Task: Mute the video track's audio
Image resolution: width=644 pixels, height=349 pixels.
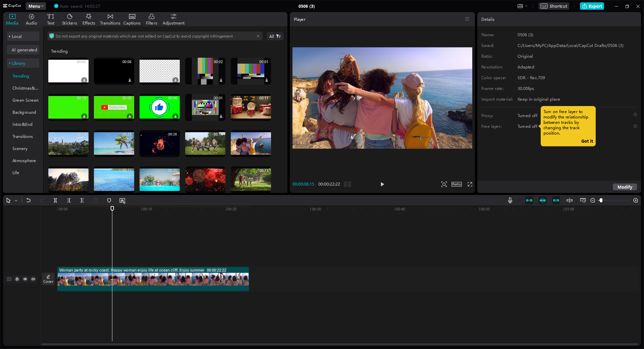Action: 33,279
